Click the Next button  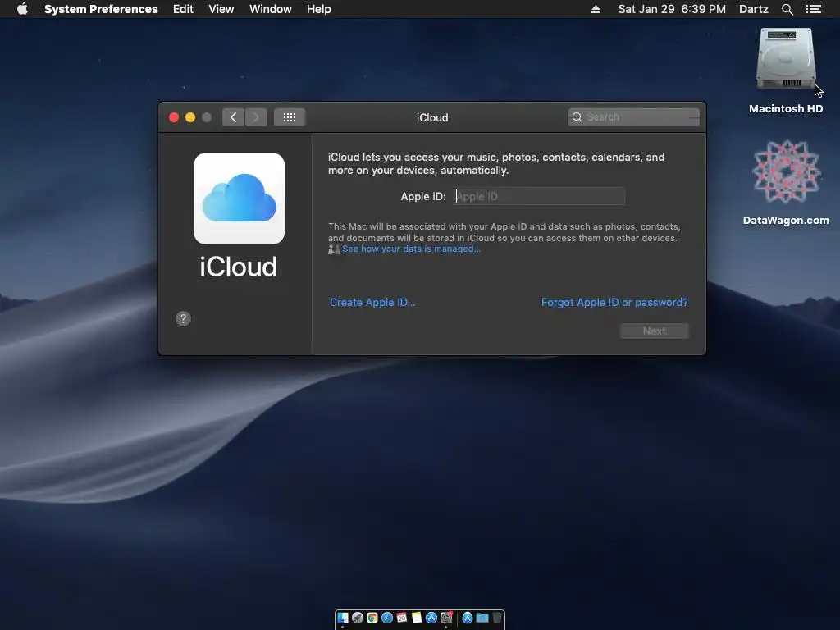coord(654,331)
